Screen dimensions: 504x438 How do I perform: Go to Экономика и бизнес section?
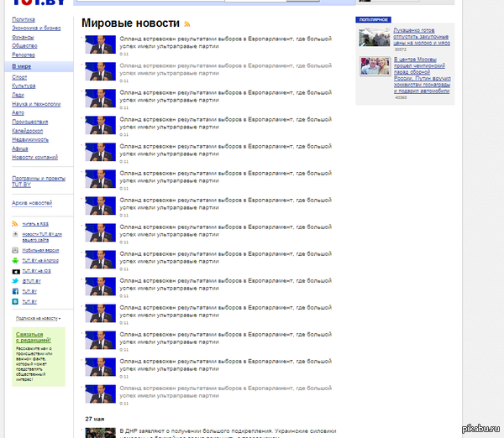click(x=36, y=28)
